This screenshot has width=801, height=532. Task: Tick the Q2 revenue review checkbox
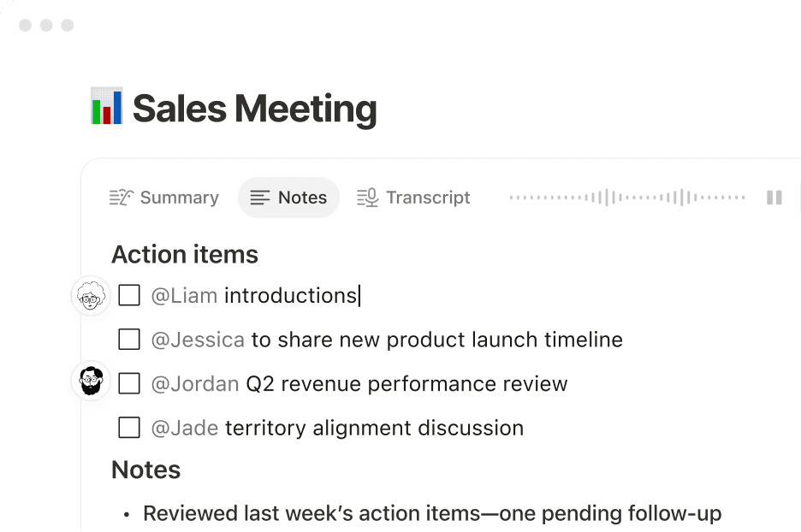coord(128,383)
